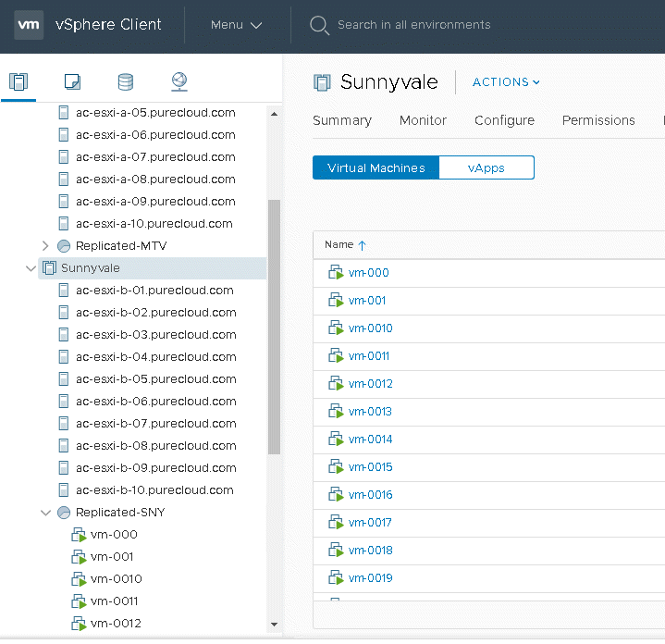Click the vm-0014 icon in the table
This screenshot has width=665, height=644.
(x=336, y=440)
